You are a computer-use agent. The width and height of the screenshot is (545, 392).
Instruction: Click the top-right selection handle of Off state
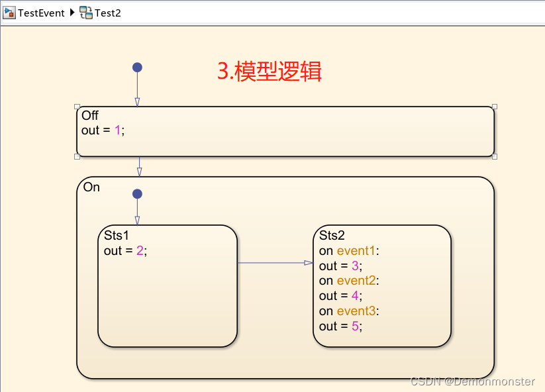(x=494, y=106)
